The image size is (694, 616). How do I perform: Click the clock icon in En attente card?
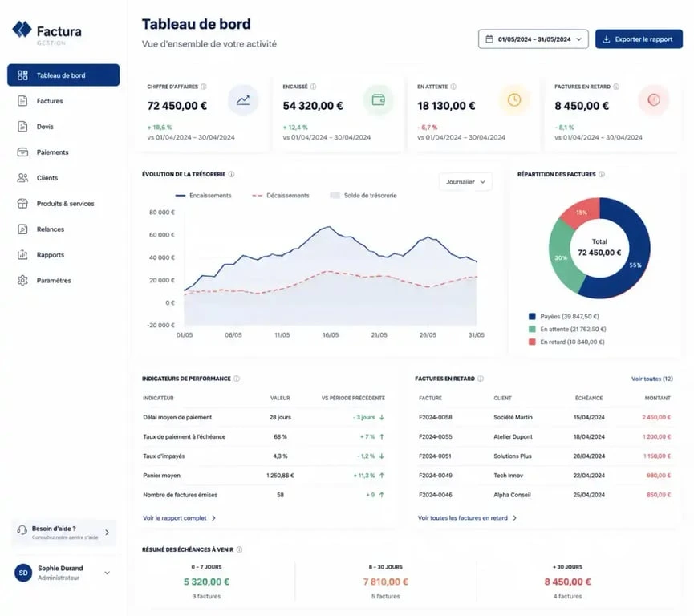(513, 100)
